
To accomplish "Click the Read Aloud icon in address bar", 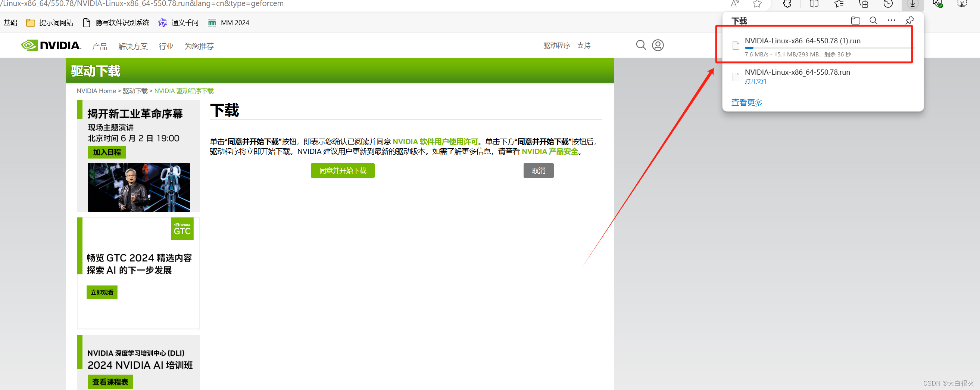I will 734,4.
